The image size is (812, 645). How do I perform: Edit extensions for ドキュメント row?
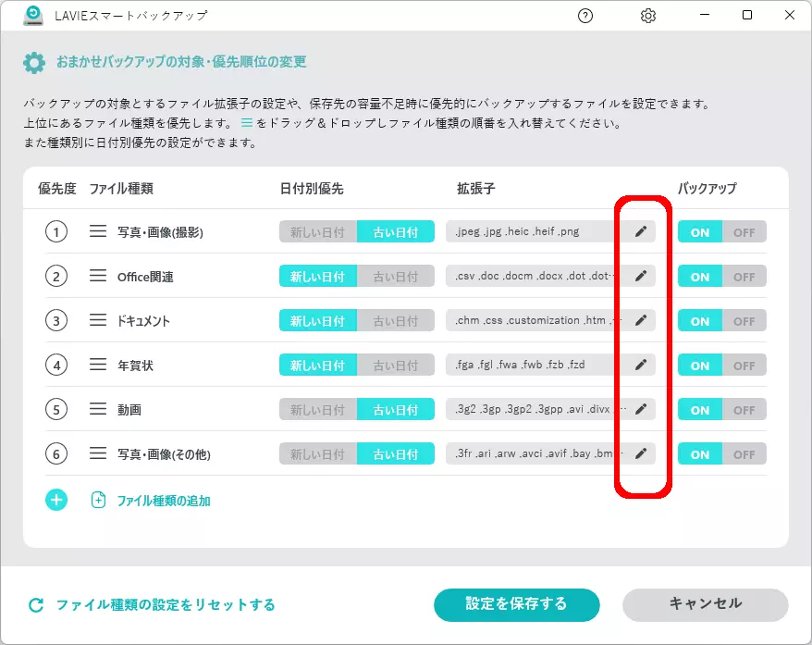pos(641,321)
